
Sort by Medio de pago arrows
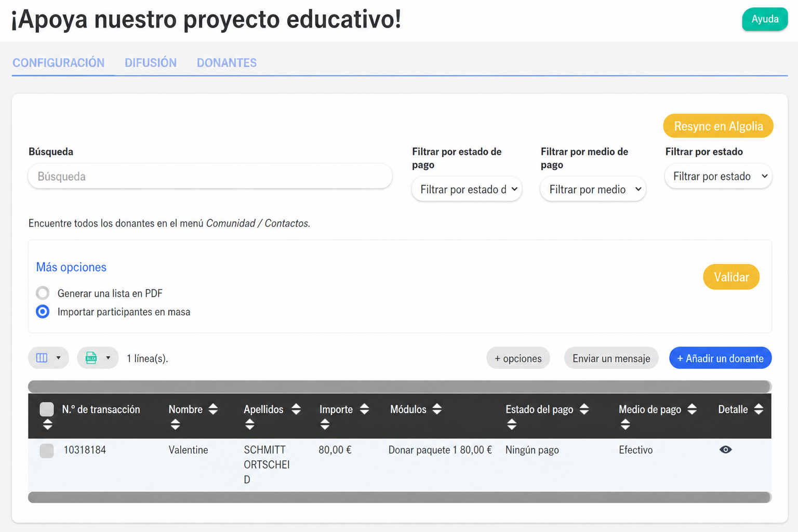(692, 409)
